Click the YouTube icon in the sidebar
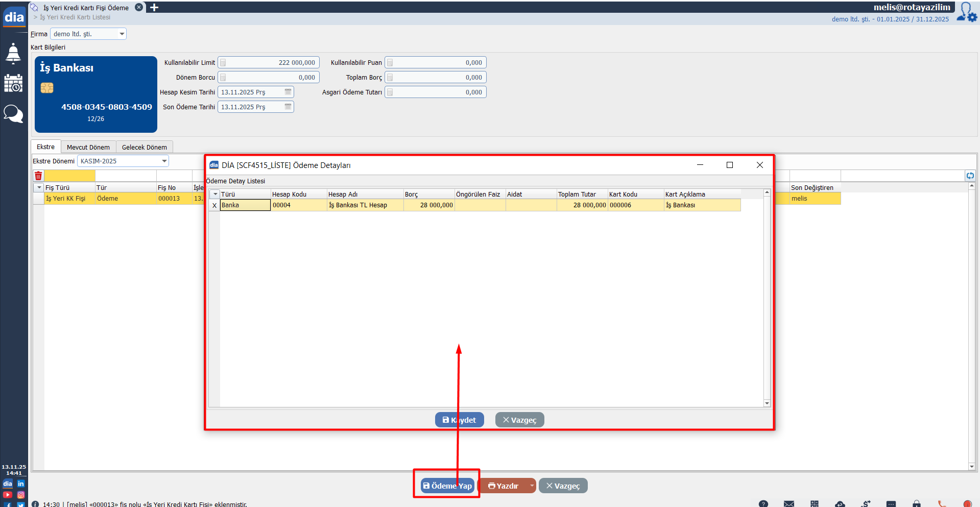Viewport: 980px width, 507px height. 7,495
